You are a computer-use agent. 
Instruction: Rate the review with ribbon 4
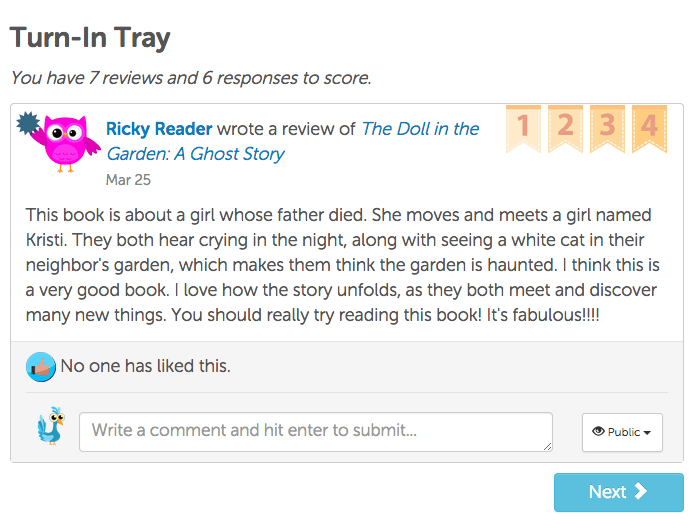tap(649, 127)
